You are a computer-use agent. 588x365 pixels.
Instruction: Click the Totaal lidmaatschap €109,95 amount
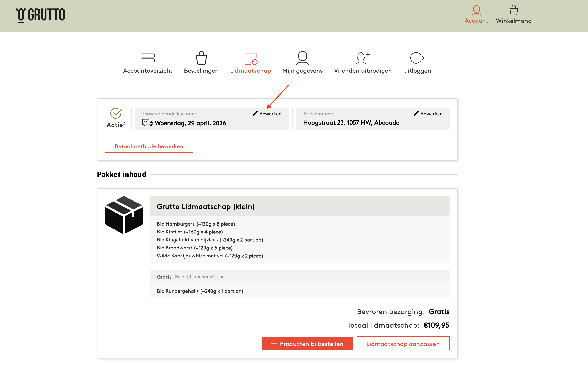pyautogui.click(x=398, y=325)
